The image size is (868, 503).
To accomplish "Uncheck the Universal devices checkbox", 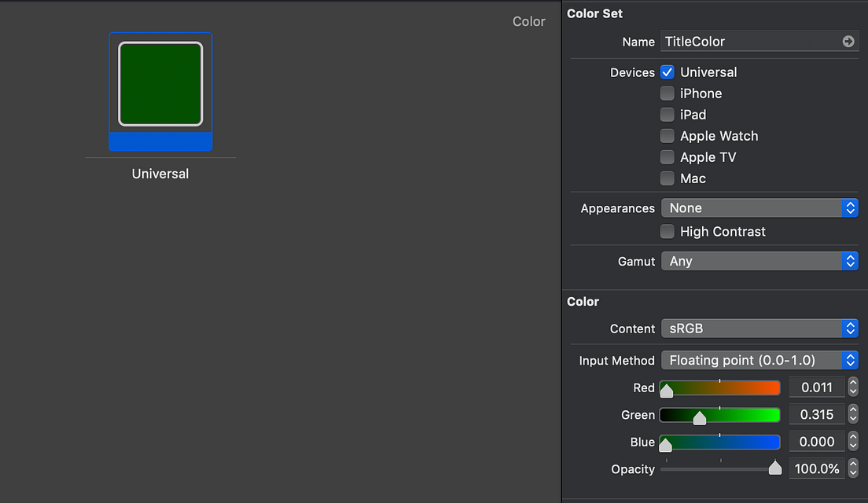I will pyautogui.click(x=667, y=72).
